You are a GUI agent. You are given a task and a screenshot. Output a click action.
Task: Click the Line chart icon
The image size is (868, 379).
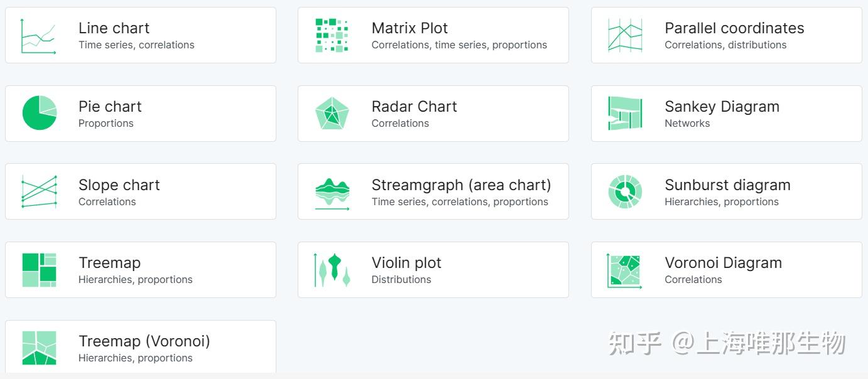[x=39, y=36]
